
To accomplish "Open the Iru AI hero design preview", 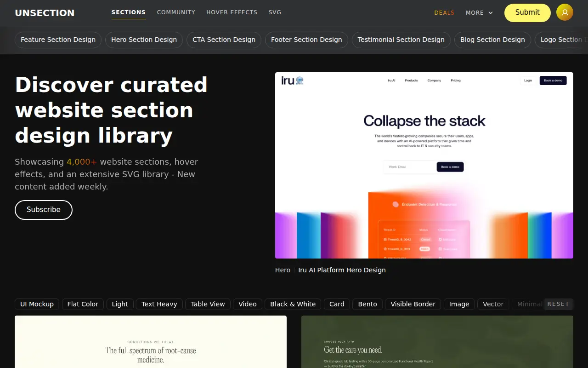I will (x=424, y=165).
